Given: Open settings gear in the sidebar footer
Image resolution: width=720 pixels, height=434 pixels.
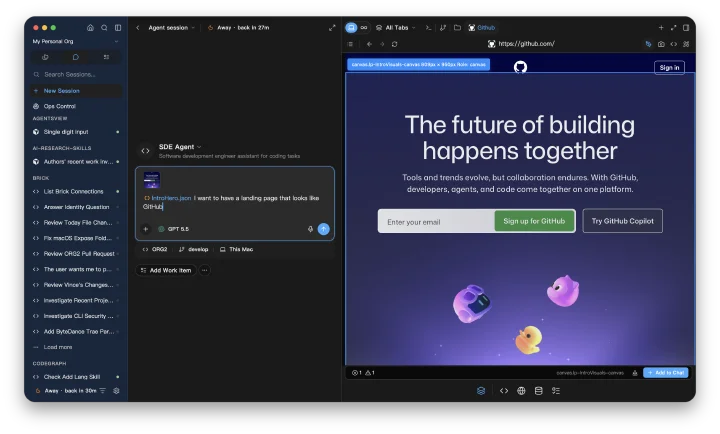Looking at the screenshot, I should (x=116, y=391).
